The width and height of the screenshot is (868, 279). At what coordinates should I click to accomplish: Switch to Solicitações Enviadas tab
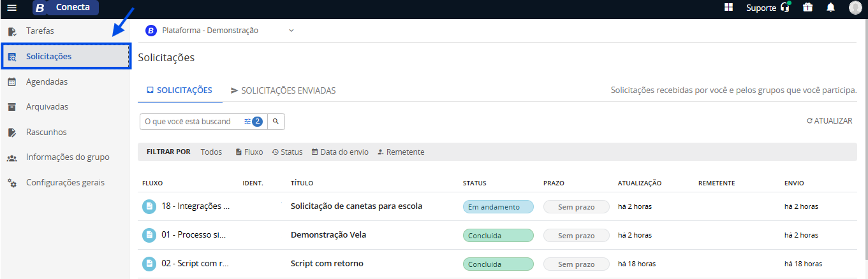[283, 90]
